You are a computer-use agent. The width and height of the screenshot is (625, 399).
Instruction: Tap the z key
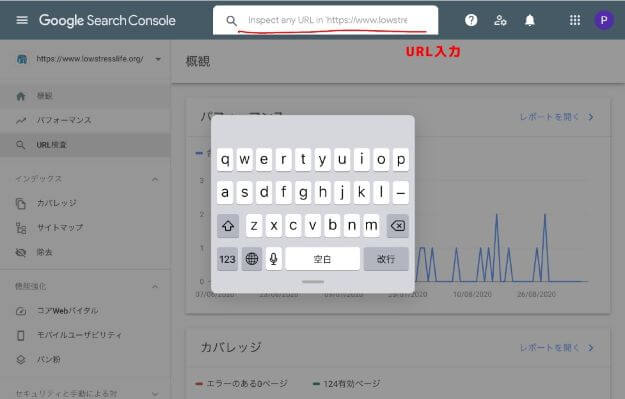tap(254, 226)
